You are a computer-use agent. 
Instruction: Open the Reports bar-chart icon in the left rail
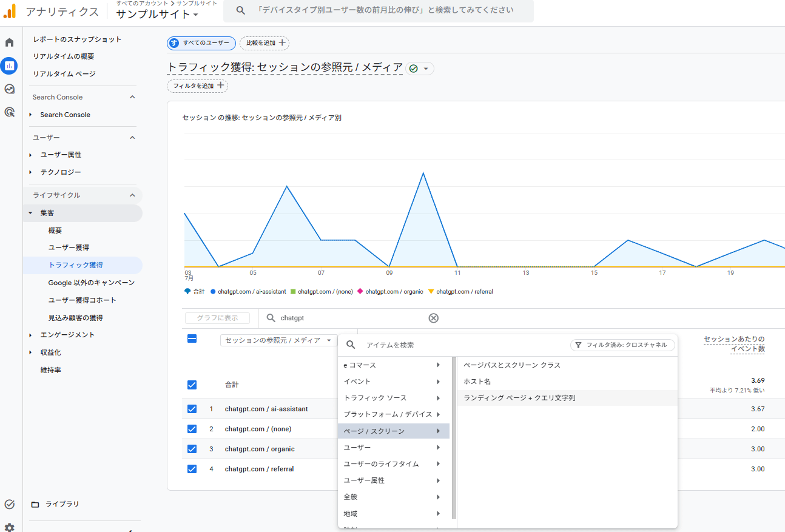click(x=9, y=66)
